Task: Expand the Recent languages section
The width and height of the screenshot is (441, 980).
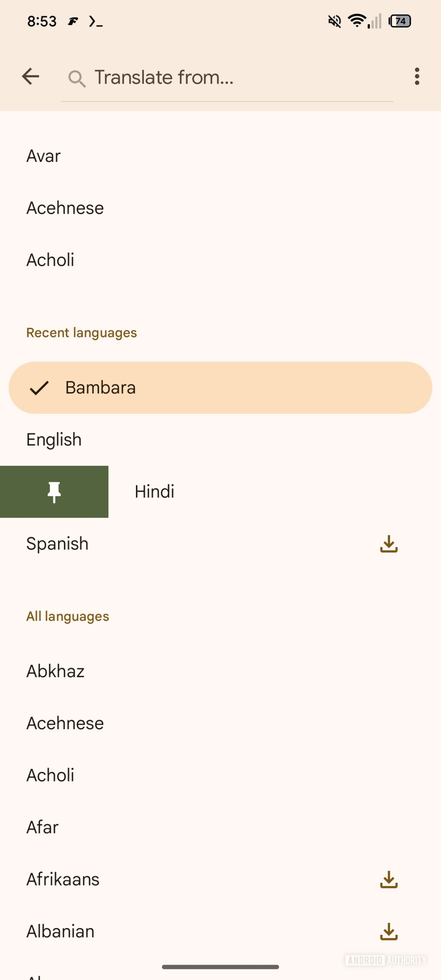Action: [x=82, y=332]
